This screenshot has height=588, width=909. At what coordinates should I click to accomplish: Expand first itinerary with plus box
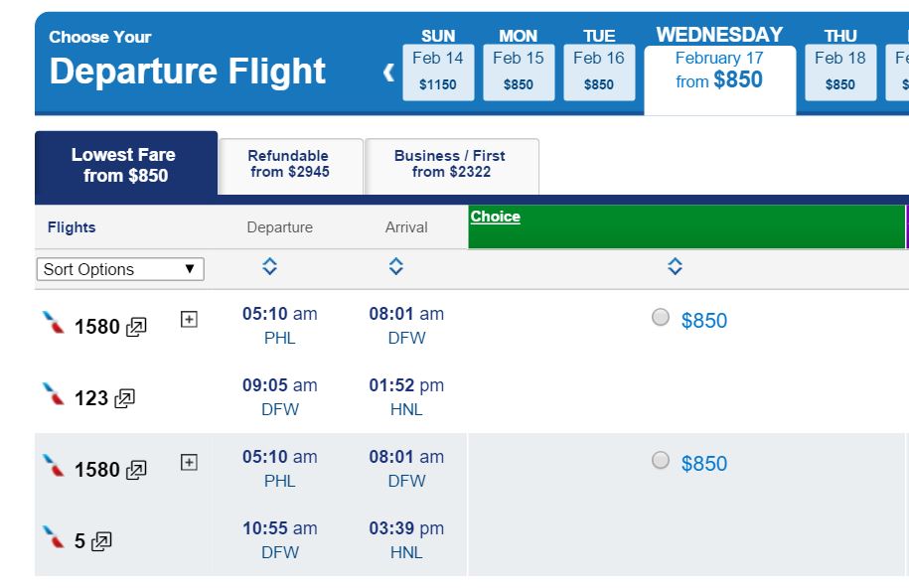(x=189, y=319)
